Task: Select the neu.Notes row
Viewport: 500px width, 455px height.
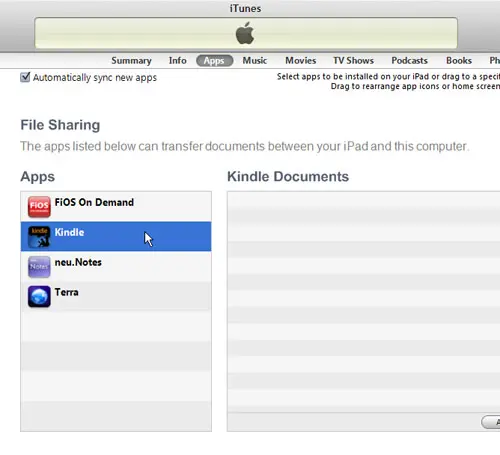Action: pos(116,266)
